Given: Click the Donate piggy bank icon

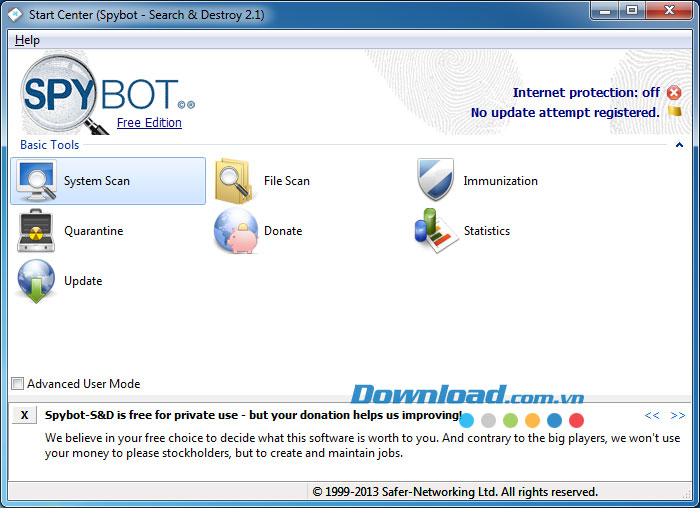Looking at the screenshot, I should click(236, 231).
